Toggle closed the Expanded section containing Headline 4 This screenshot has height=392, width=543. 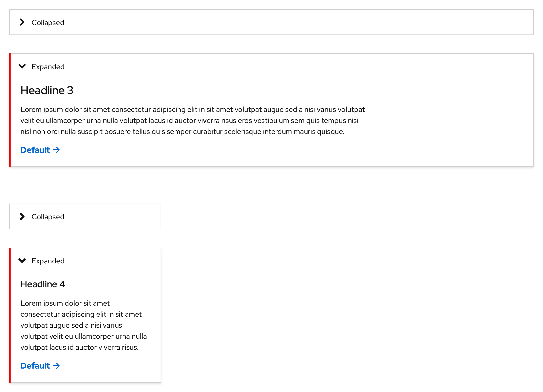click(x=48, y=261)
